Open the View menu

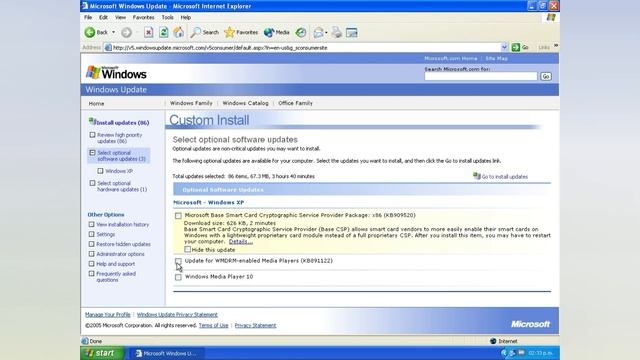click(120, 18)
